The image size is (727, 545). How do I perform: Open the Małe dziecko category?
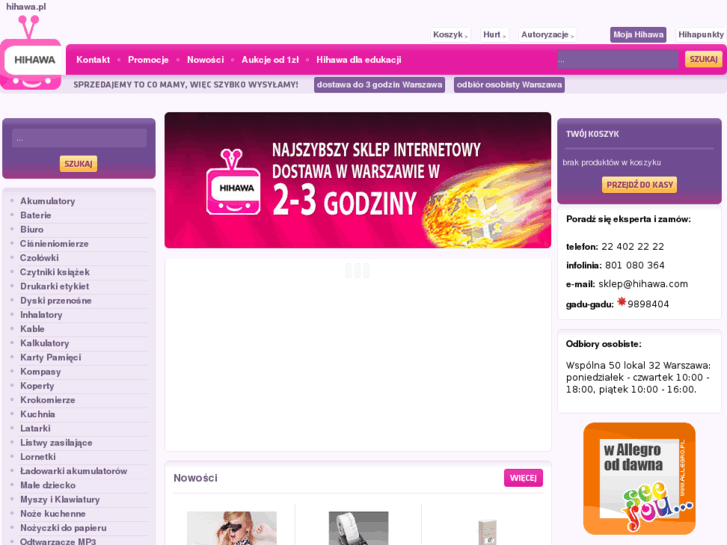[x=48, y=485]
